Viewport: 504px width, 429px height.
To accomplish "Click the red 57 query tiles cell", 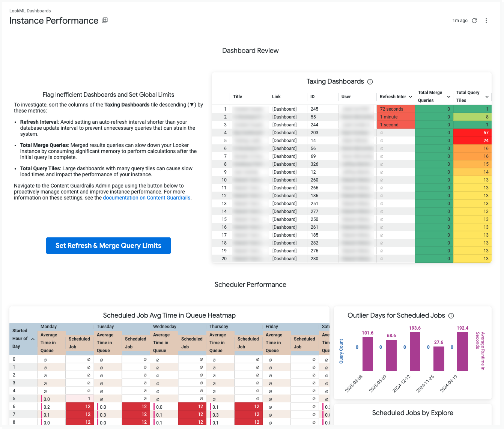I will click(x=472, y=133).
